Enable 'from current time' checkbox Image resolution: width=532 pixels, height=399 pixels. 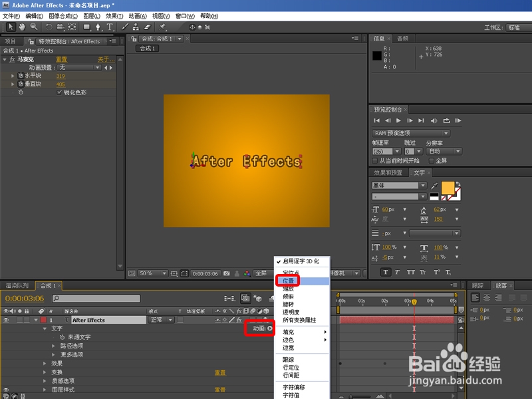pyautogui.click(x=375, y=160)
